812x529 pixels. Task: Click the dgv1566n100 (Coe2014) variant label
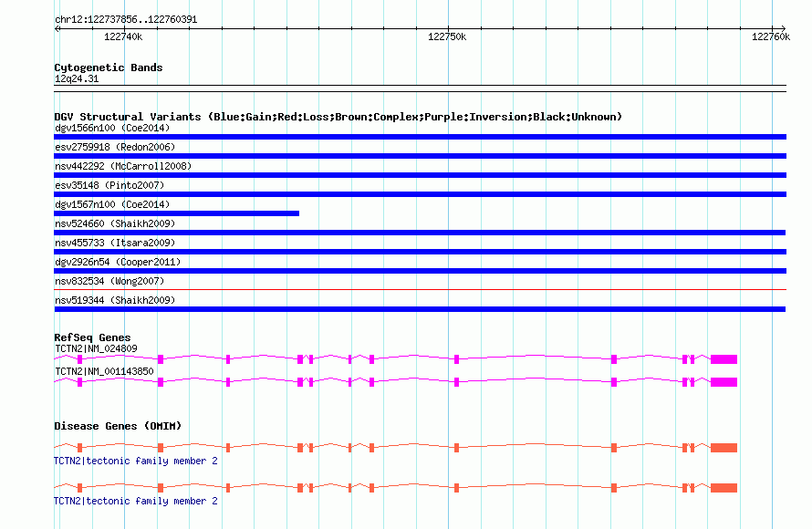[112, 128]
